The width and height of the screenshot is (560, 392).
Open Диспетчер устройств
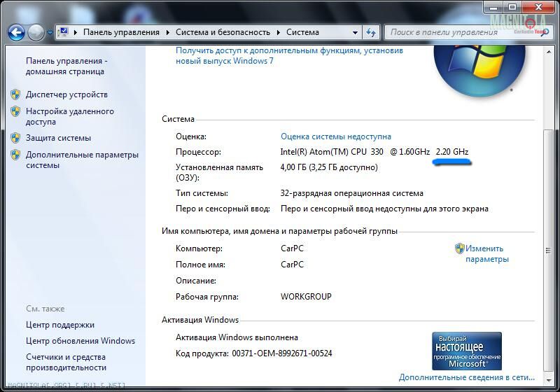66,94
